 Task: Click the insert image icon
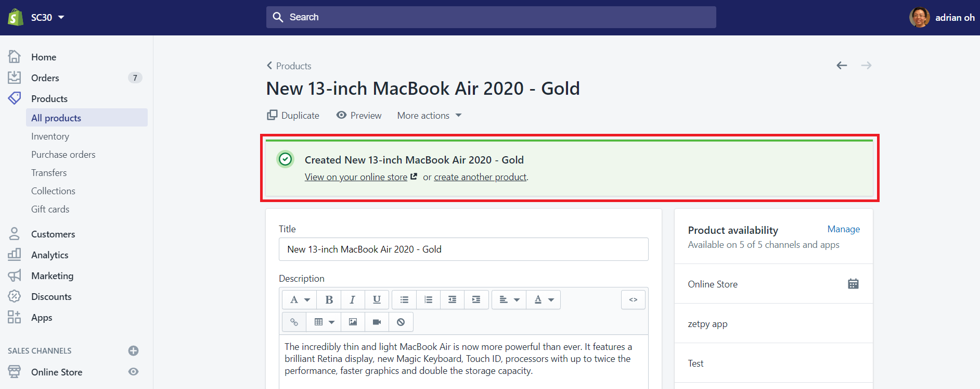tap(353, 322)
